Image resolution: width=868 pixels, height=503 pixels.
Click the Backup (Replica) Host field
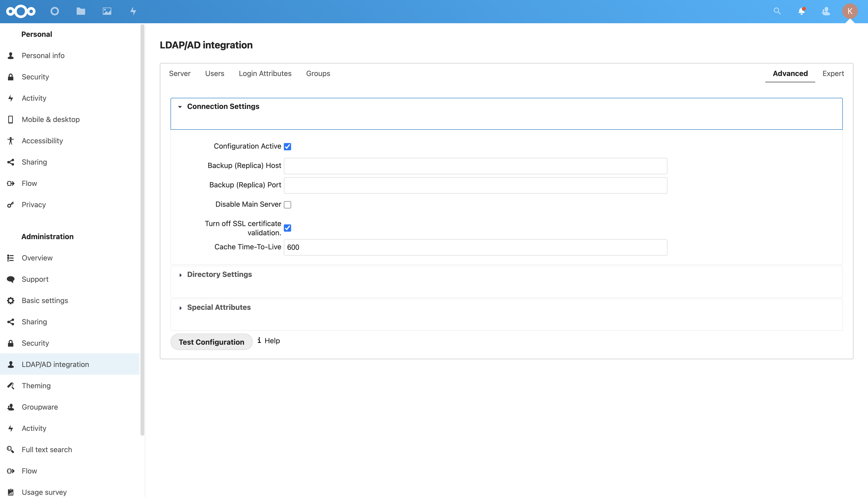[x=475, y=166]
